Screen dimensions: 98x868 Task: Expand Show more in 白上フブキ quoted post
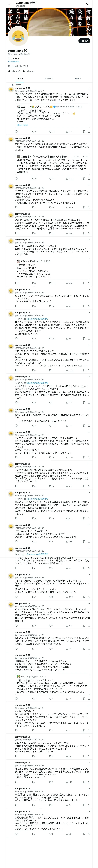click(22, 125)
